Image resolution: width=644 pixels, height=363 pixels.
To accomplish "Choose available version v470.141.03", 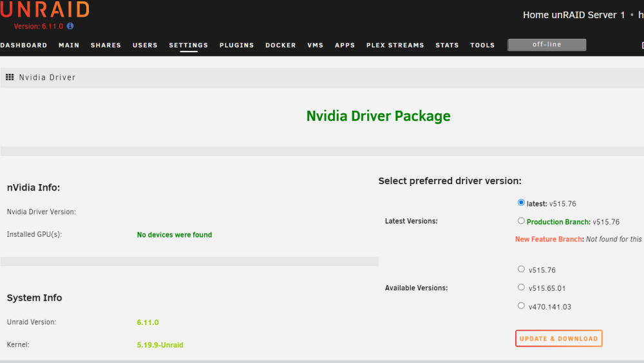I will point(521,306).
